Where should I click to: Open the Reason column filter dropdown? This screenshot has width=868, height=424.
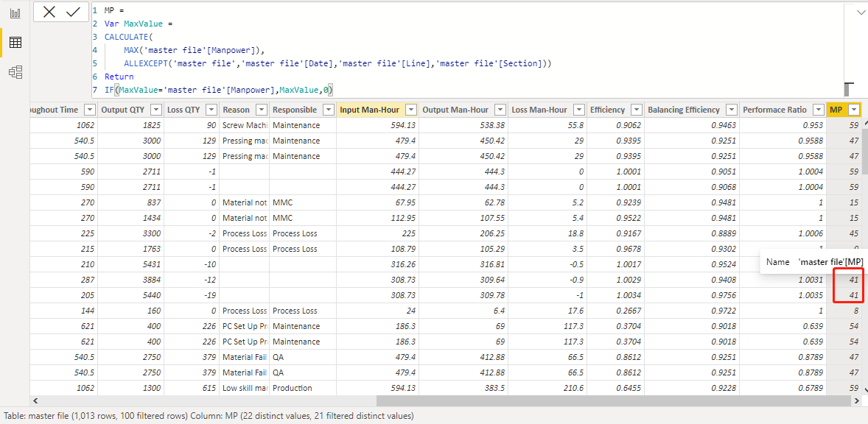(x=262, y=110)
